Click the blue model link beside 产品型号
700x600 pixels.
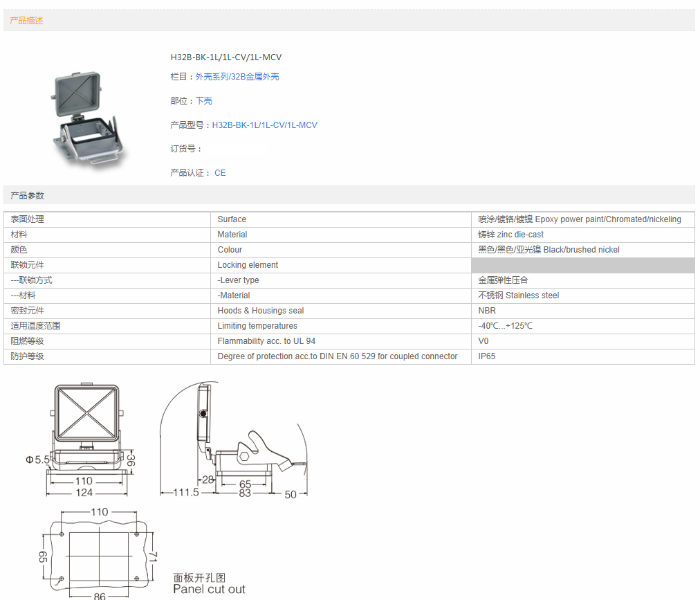264,125
